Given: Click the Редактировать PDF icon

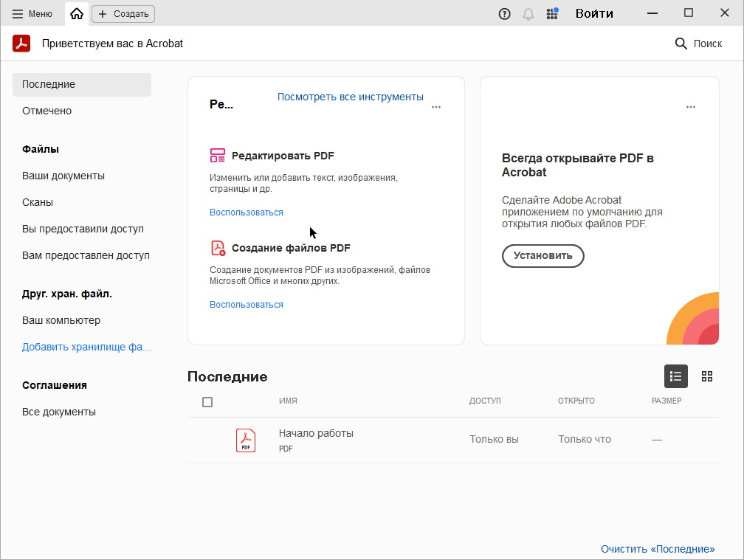Looking at the screenshot, I should pyautogui.click(x=217, y=156).
